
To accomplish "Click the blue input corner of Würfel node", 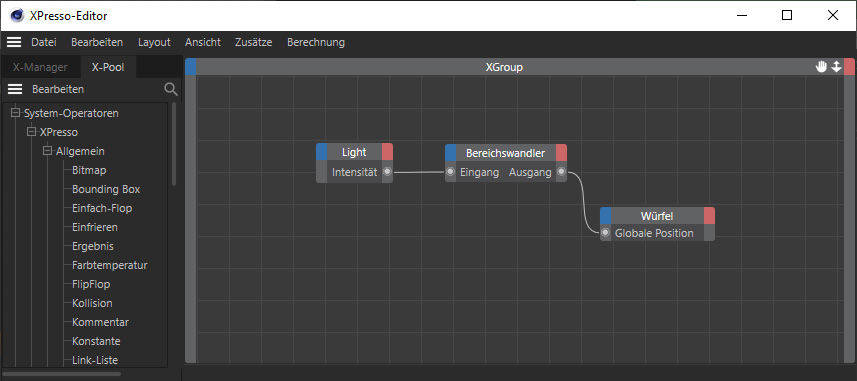I will [x=606, y=216].
